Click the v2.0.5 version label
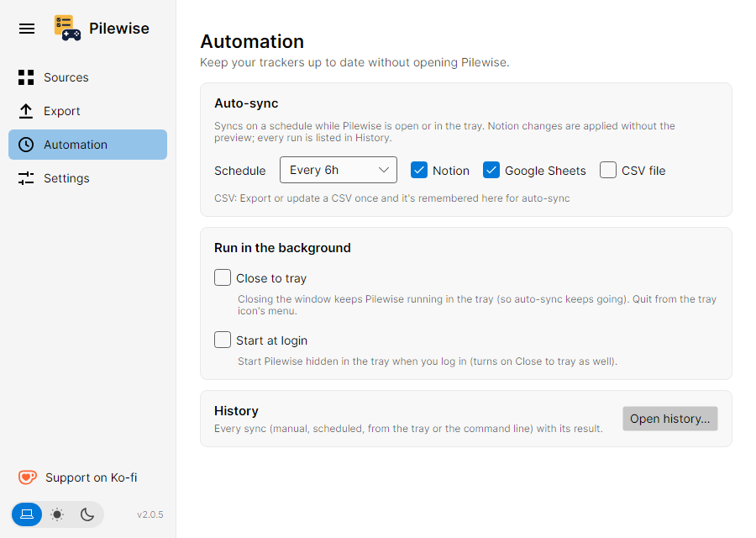 click(x=150, y=514)
